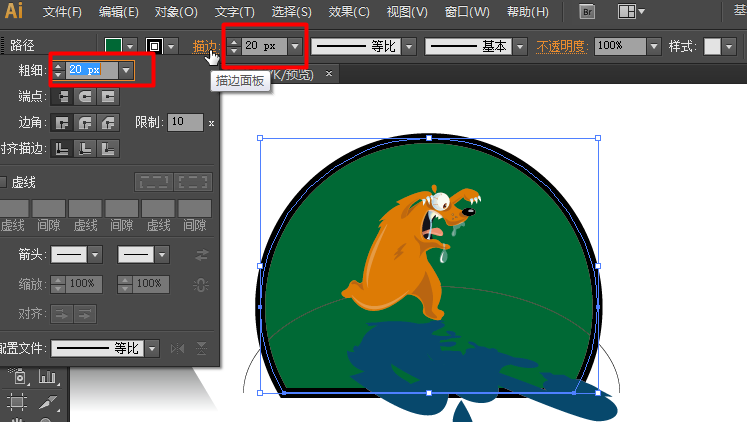This screenshot has height=422, width=747.
Task: Click the preserve exact dash lengths icon
Action: coord(154,182)
